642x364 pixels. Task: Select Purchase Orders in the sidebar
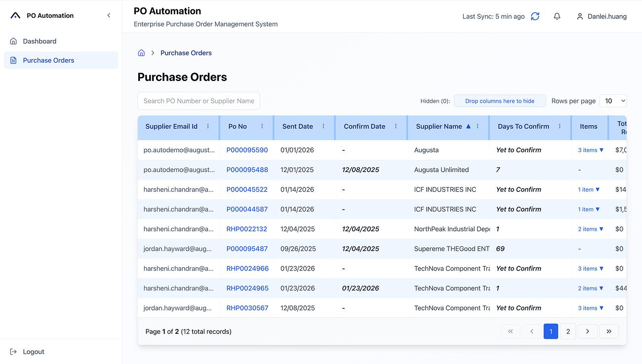[48, 60]
